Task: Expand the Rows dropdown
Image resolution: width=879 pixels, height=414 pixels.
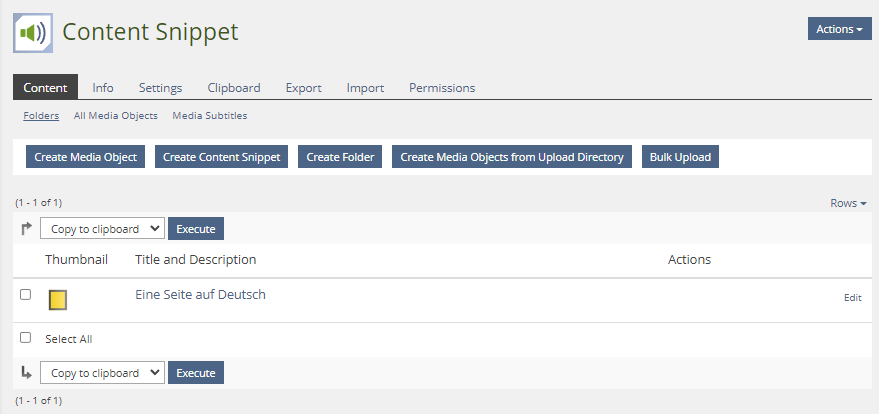Action: (x=848, y=203)
